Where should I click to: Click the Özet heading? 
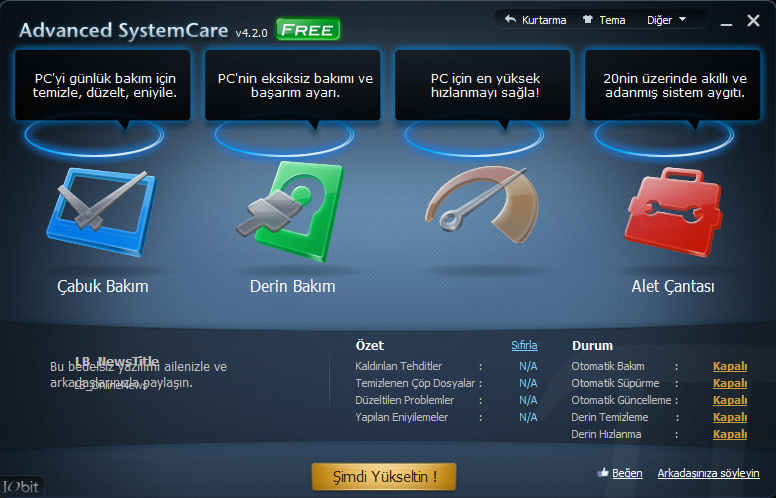tap(370, 346)
